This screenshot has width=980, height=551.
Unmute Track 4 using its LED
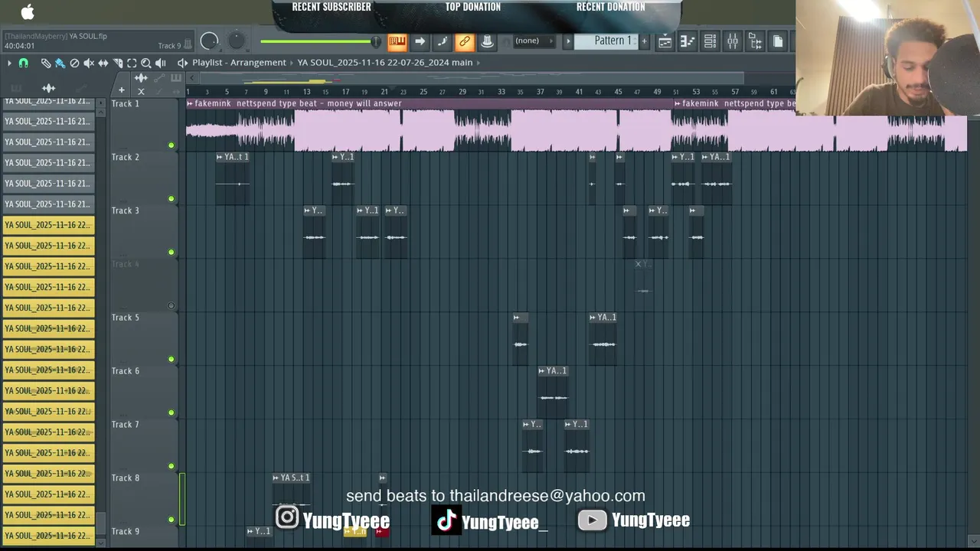pos(171,306)
